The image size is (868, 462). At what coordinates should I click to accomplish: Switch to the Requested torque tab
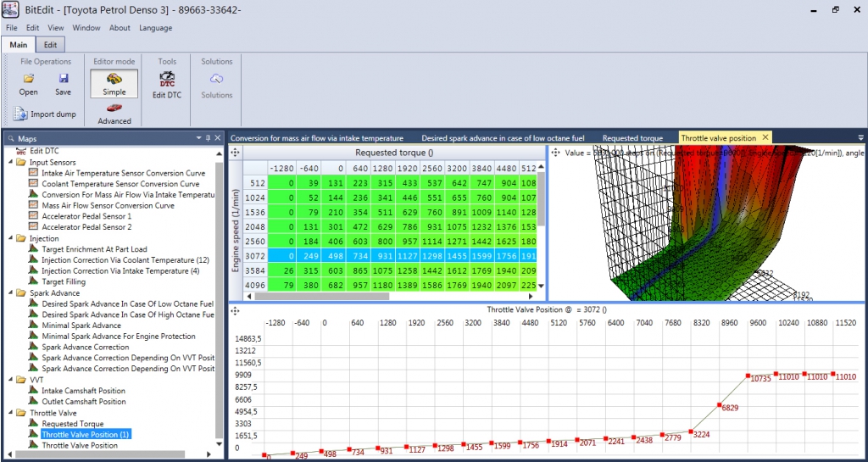[x=632, y=138]
